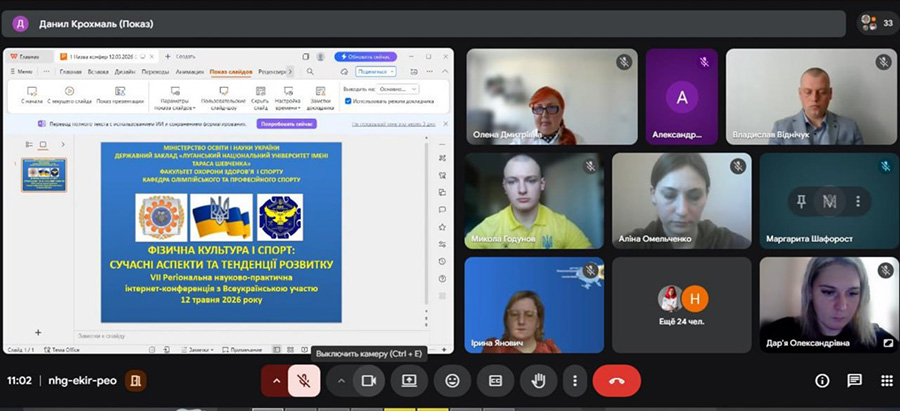The image size is (900, 411).
Task: Open the activities grid icon
Action: click(887, 381)
